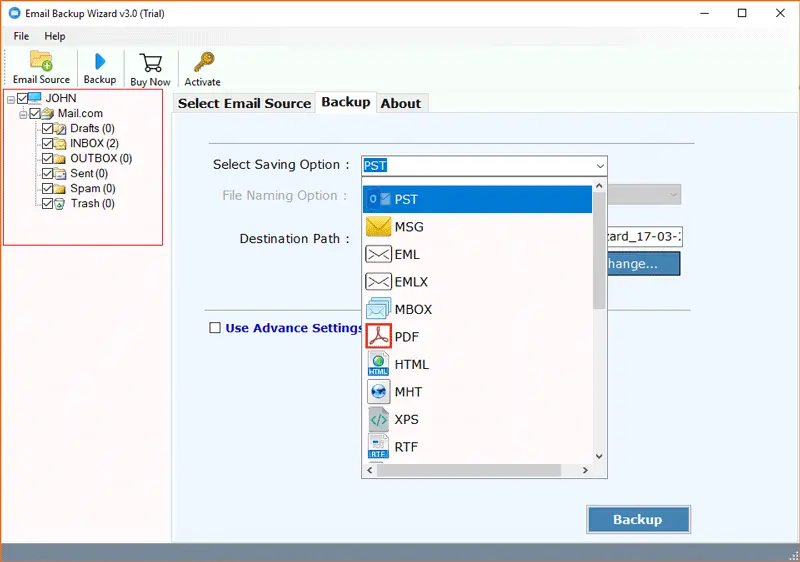Choose MBOX format in list
Image resolution: width=800 pixels, height=562 pixels.
(x=413, y=310)
